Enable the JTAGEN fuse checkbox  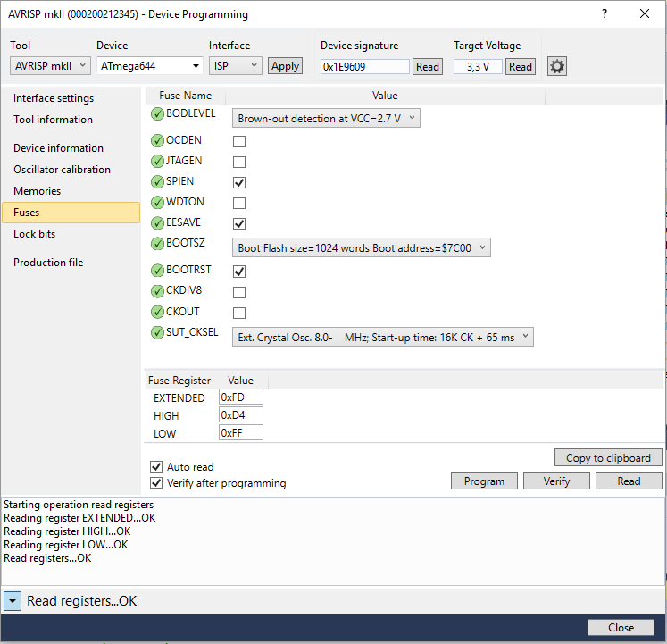point(239,162)
